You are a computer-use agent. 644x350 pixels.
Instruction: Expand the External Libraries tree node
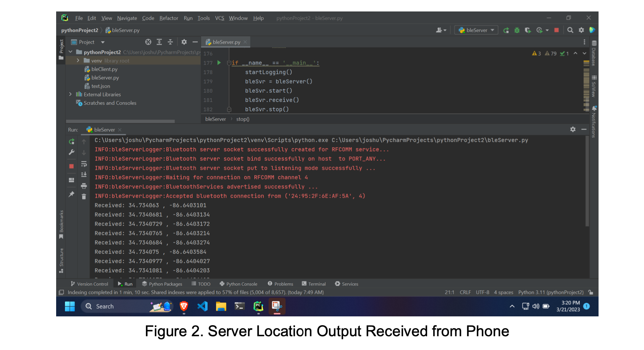click(71, 94)
